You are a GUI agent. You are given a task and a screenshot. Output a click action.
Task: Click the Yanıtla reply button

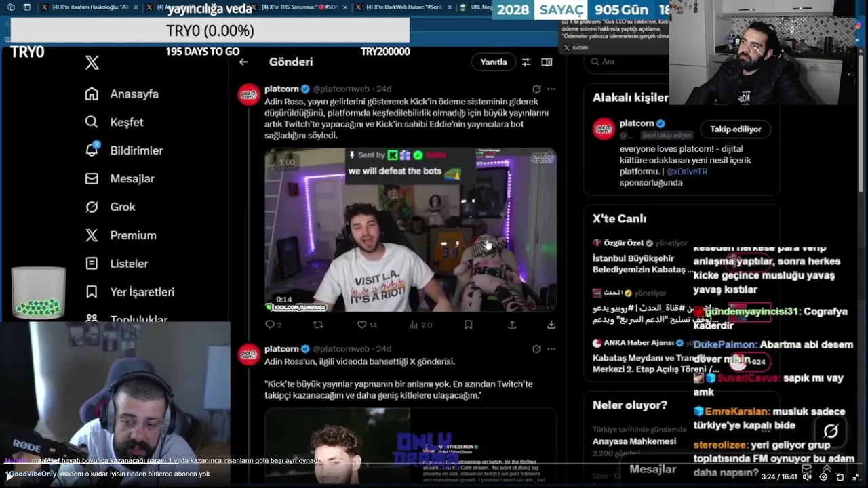click(x=494, y=62)
